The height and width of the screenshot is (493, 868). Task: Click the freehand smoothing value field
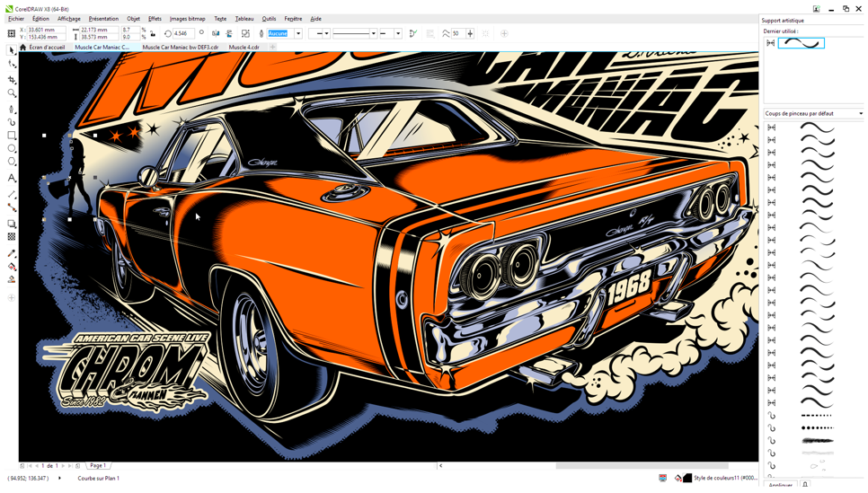click(x=457, y=34)
